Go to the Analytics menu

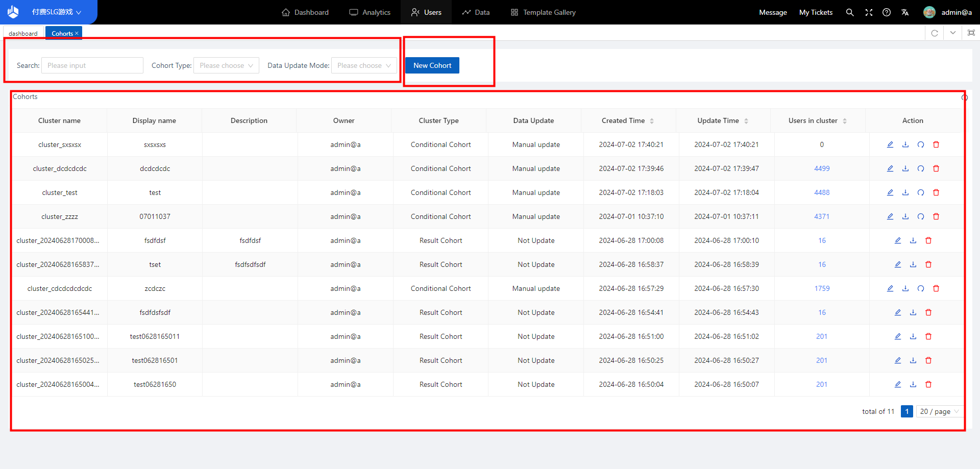370,12
